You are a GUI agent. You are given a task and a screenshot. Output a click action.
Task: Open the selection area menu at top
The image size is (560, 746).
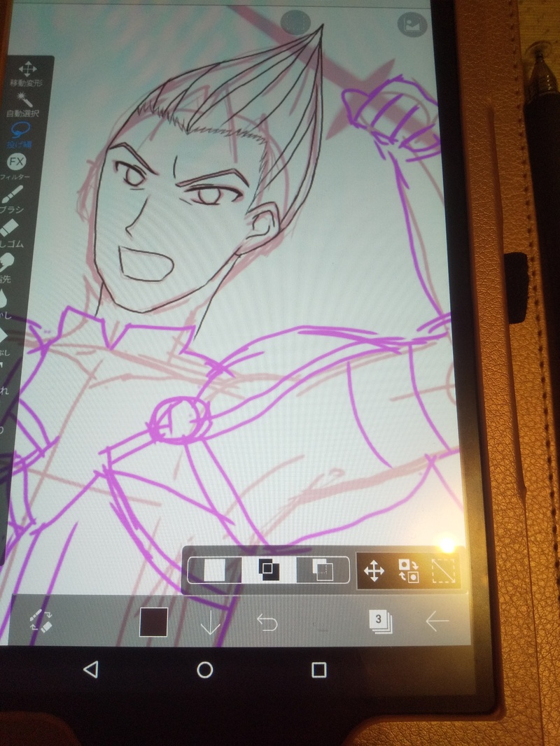point(295,22)
